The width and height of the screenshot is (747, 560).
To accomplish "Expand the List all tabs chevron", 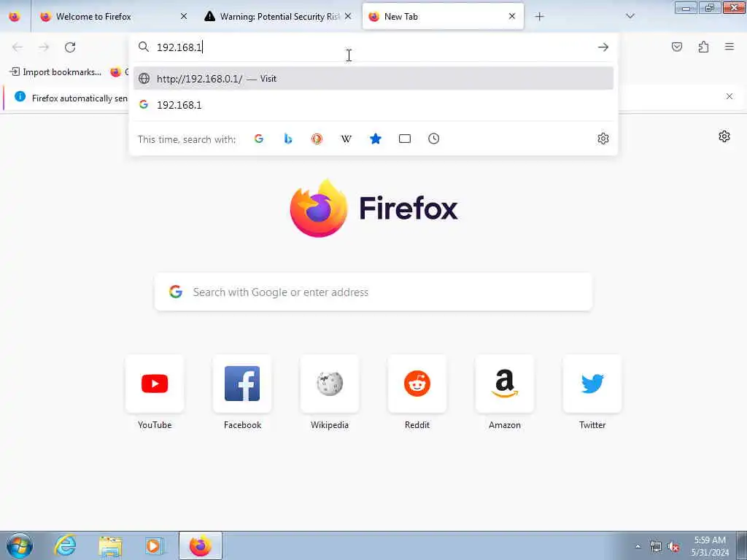I will coord(630,16).
